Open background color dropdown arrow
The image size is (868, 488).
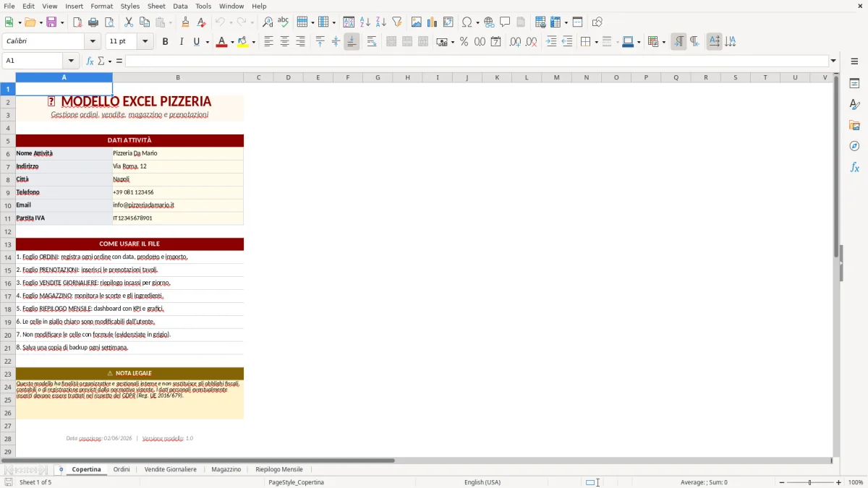click(253, 42)
